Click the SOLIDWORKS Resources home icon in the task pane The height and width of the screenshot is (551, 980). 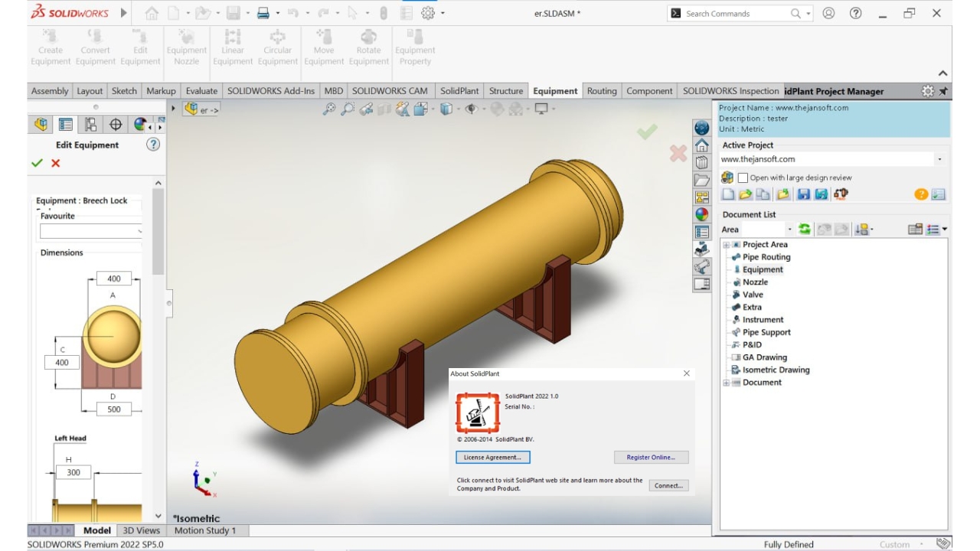[702, 145]
